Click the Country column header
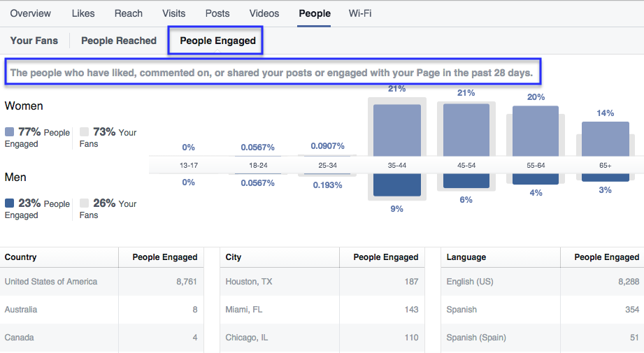The image size is (644, 353). pyautogui.click(x=21, y=257)
